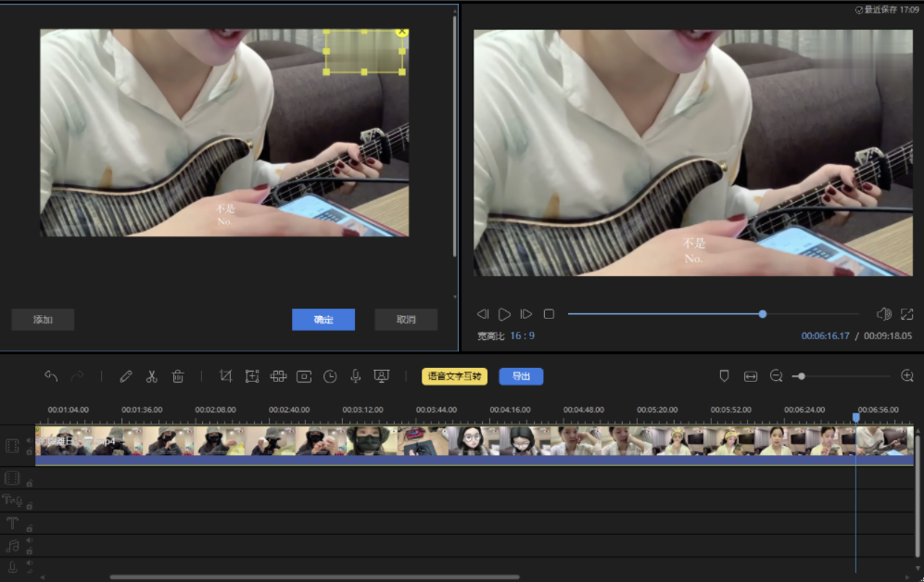The width and height of the screenshot is (924, 582).
Task: Click the timeline zoom slider handle
Action: tap(802, 376)
